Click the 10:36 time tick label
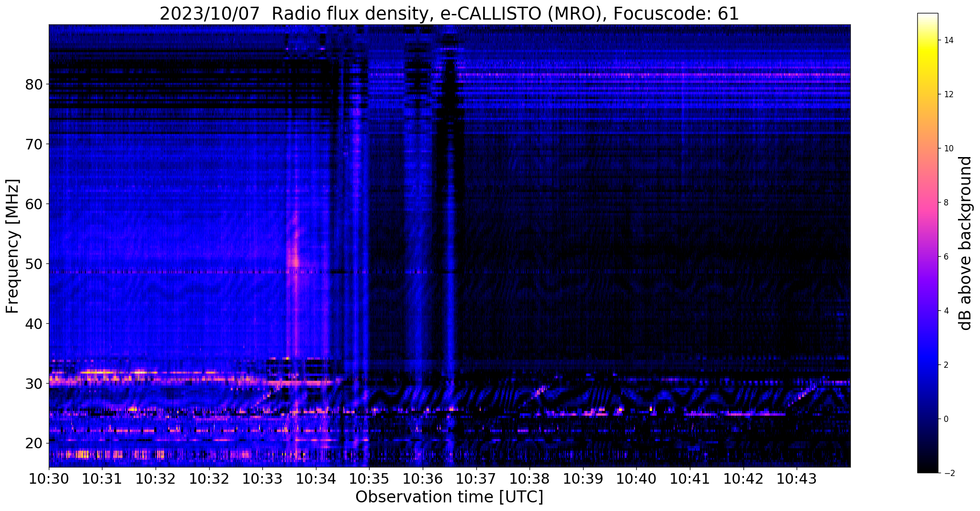The width and height of the screenshot is (980, 511). click(423, 479)
